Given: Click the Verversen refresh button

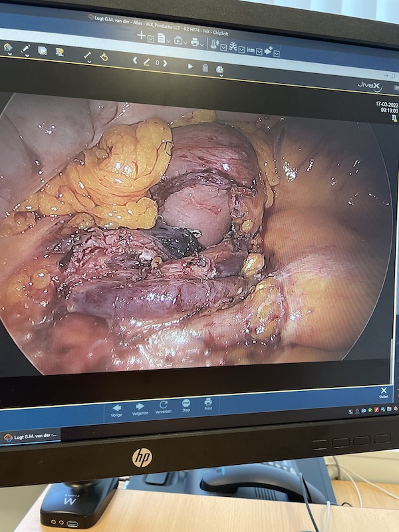Looking at the screenshot, I should coord(163,407).
